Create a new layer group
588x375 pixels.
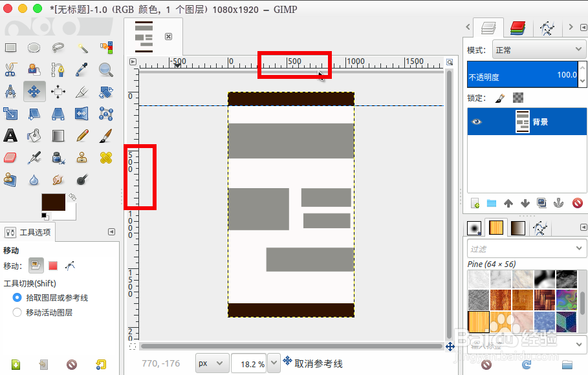click(492, 203)
